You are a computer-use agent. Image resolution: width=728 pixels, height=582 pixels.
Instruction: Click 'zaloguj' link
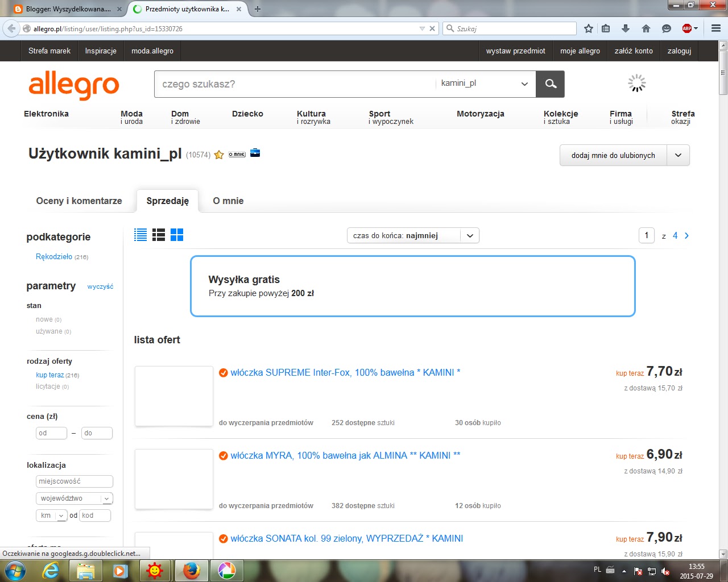679,51
